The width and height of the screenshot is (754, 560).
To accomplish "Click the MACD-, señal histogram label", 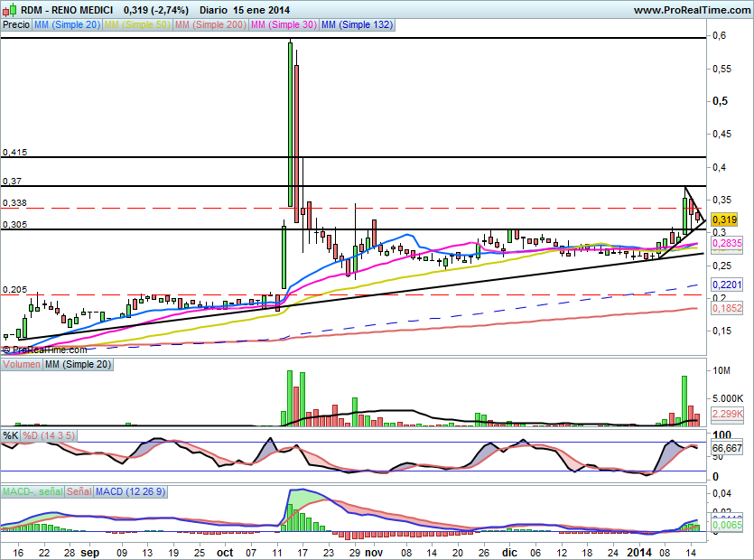I will (x=33, y=491).
